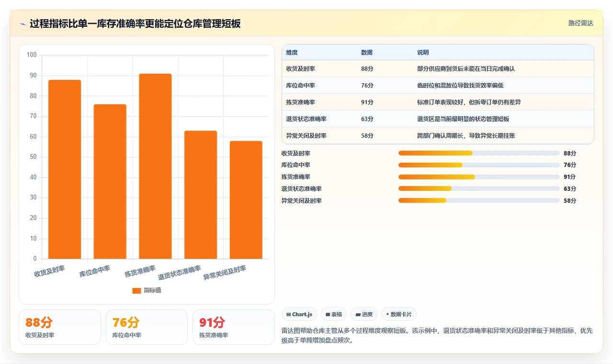Toggle the 指标值 legend swatch
The height and width of the screenshot is (364, 613).
(136, 290)
